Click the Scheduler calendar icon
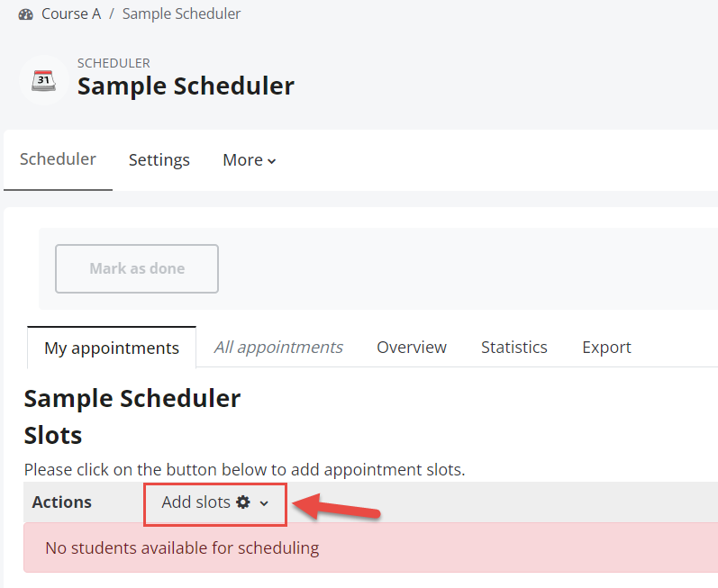718x588 pixels. tap(43, 80)
